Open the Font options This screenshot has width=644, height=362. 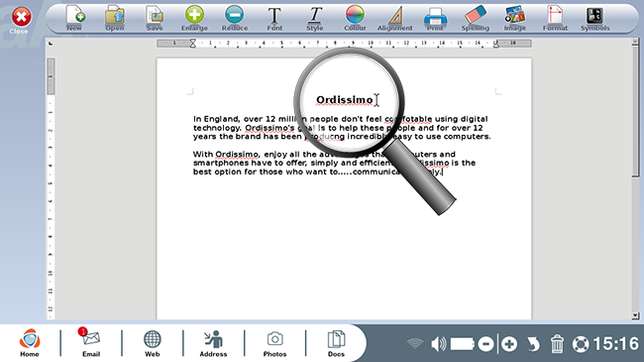point(274,19)
